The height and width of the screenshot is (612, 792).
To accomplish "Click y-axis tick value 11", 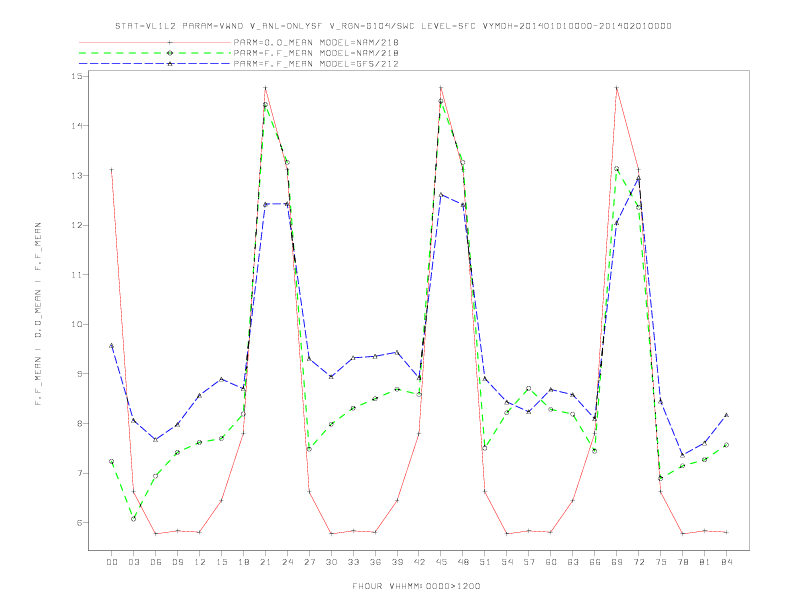I will click(x=76, y=275).
